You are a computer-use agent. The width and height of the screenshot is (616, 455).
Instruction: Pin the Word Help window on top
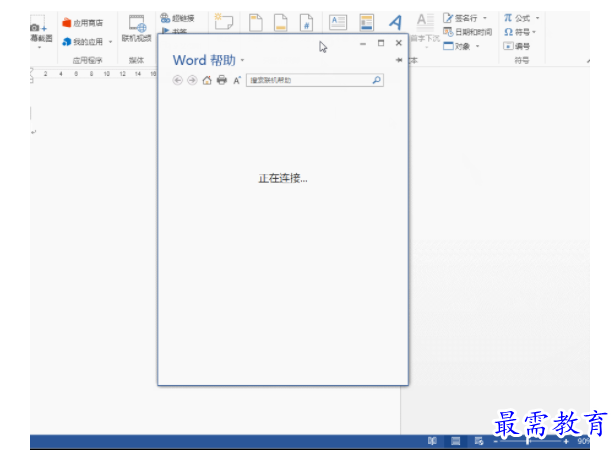(x=399, y=60)
